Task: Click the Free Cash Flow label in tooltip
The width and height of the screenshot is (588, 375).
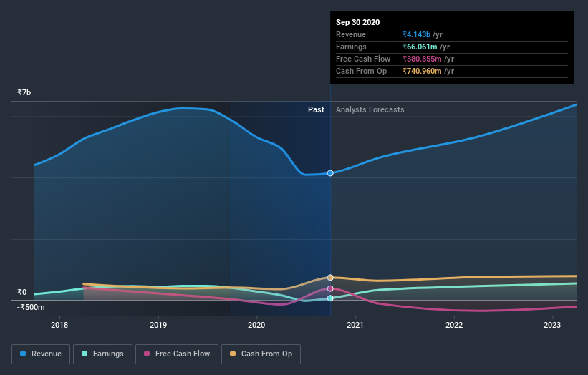Action: (363, 59)
